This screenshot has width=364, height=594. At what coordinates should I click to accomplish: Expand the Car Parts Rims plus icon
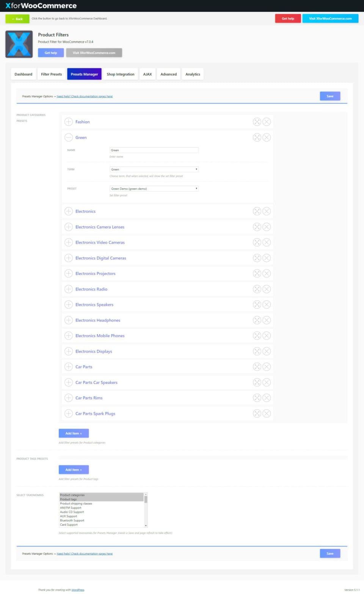pos(69,398)
